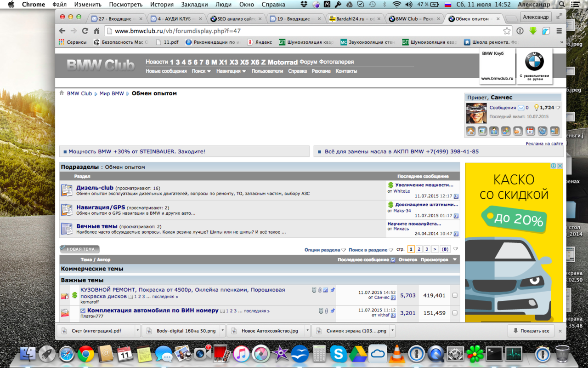Open dropdown arrow beside Просмотров column

455,260
